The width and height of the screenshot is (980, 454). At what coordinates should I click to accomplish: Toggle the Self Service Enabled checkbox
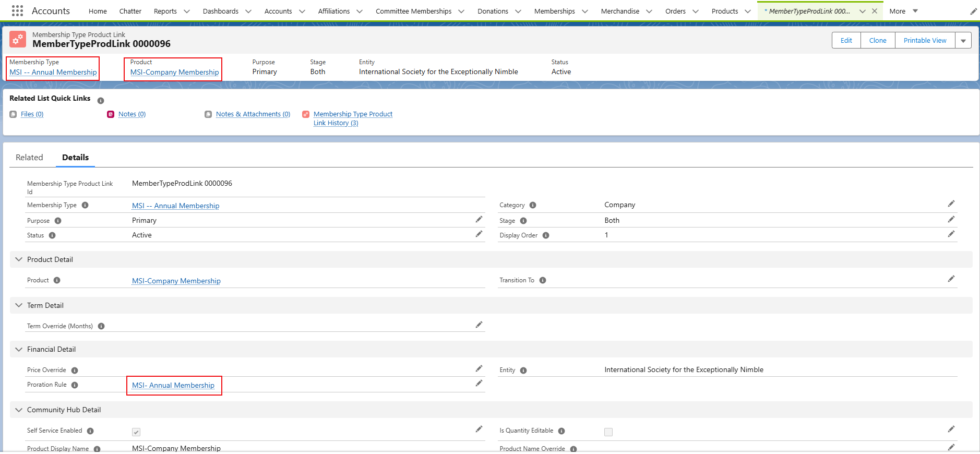click(136, 432)
